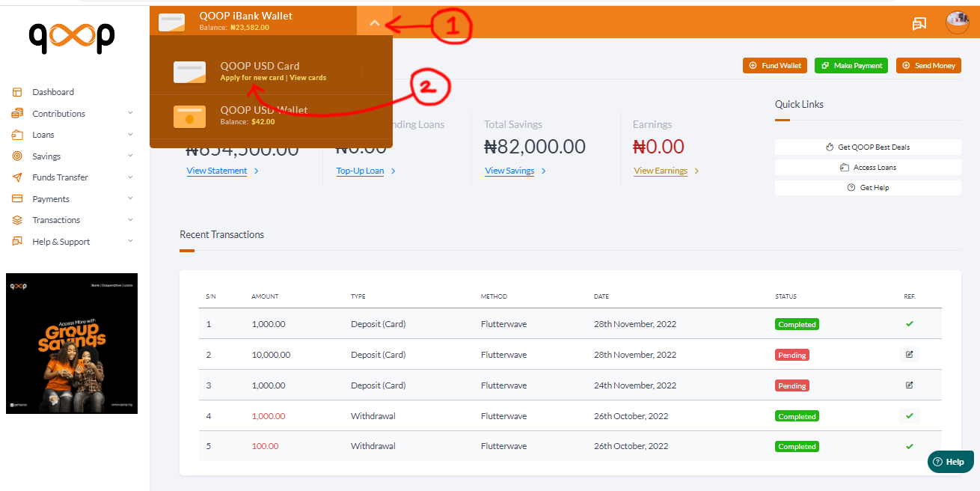The image size is (980, 491).
Task: Click the Make Payment button
Action: [x=851, y=66]
